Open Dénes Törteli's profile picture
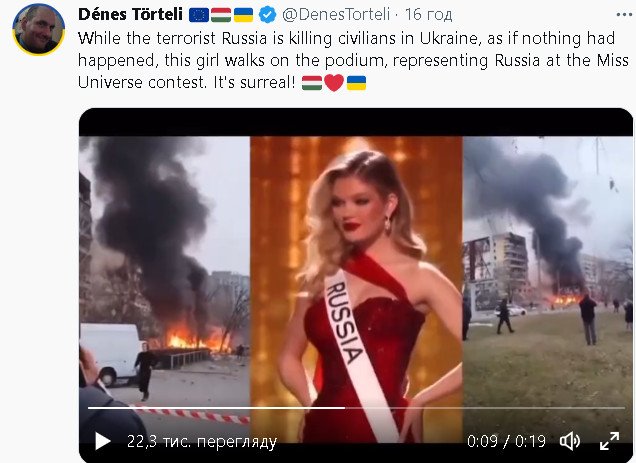636x463 pixels. [39, 29]
